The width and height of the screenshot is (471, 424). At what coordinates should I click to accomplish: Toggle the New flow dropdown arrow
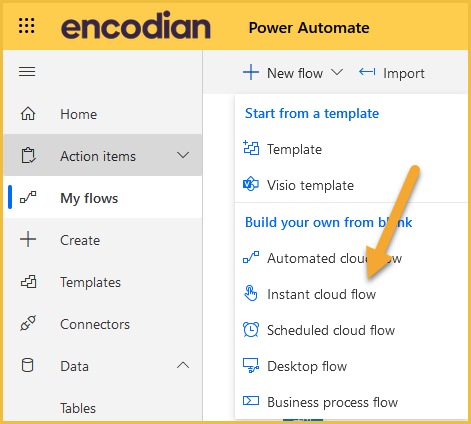click(337, 72)
